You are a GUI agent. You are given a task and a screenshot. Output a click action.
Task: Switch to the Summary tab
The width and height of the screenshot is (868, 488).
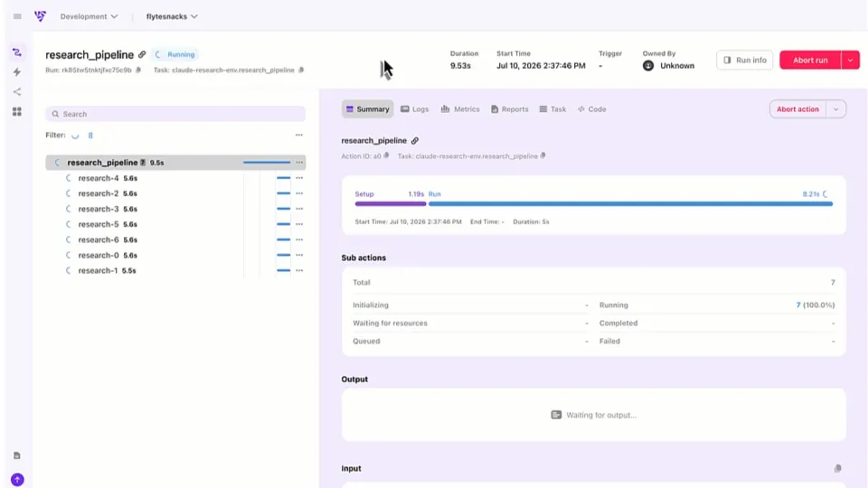368,109
